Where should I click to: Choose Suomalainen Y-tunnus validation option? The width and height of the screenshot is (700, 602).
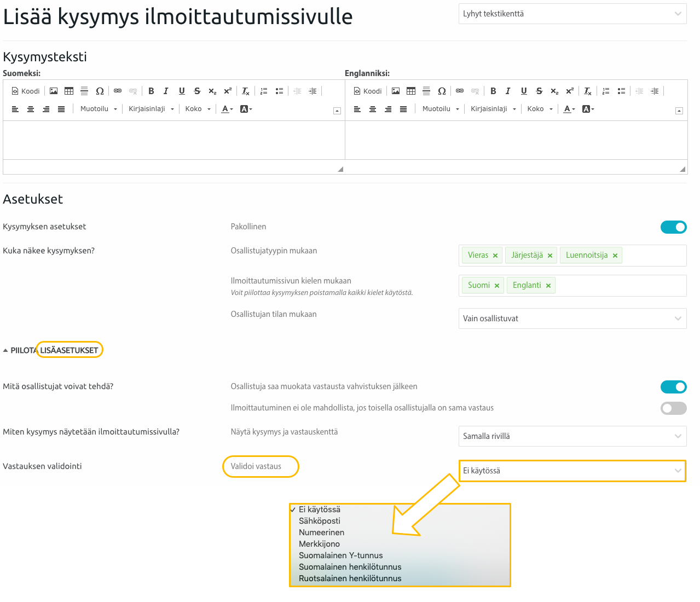pos(340,555)
